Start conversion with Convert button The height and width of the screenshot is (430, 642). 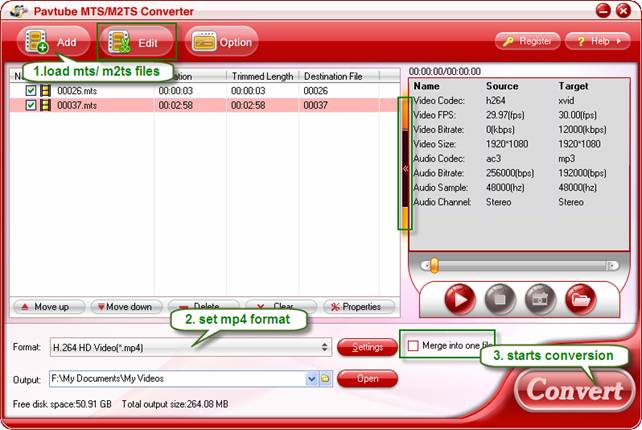574,390
